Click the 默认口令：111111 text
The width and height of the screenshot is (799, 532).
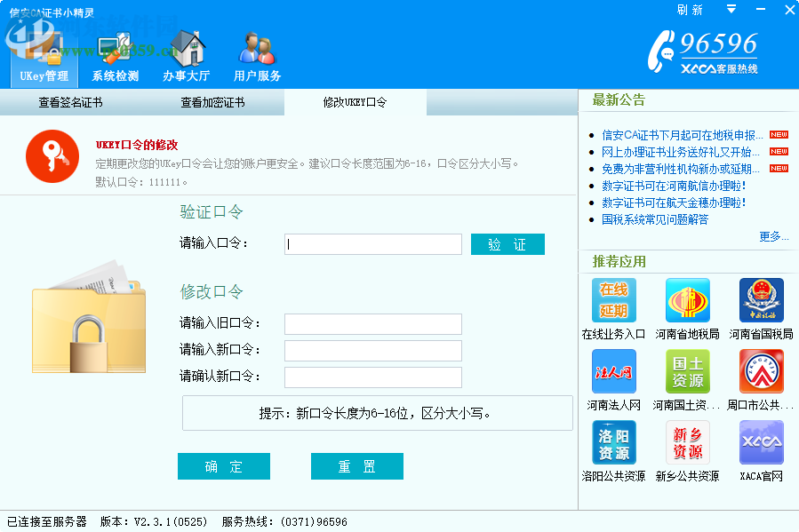141,182
